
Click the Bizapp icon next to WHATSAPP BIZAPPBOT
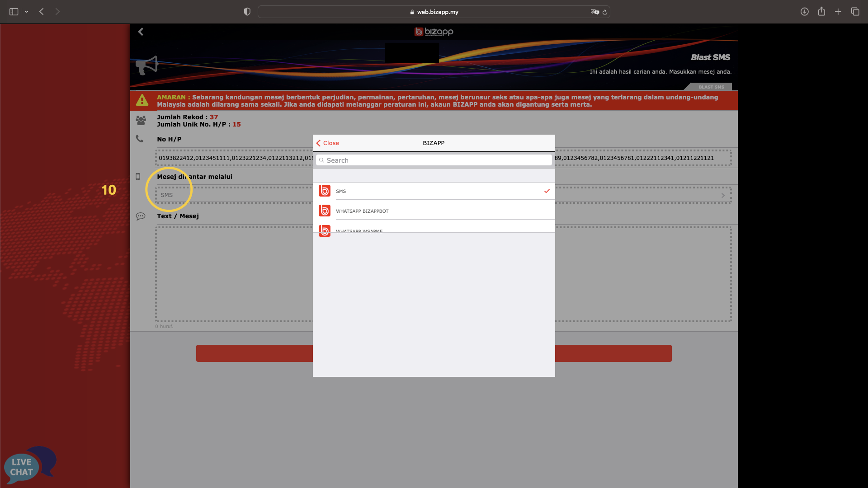pyautogui.click(x=325, y=211)
